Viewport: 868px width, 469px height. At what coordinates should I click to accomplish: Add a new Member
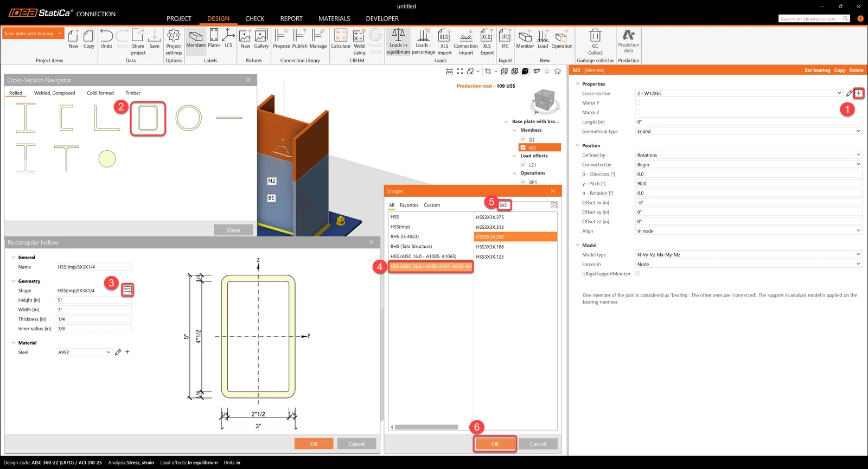pyautogui.click(x=525, y=38)
